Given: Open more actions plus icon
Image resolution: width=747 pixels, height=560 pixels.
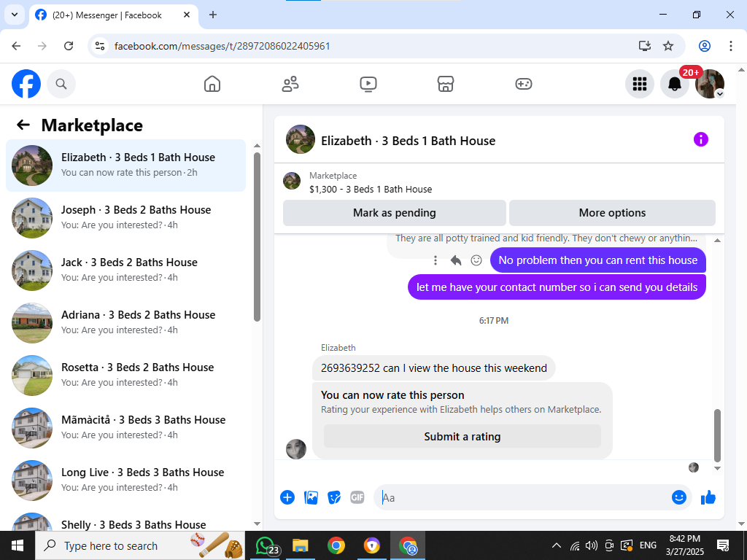Looking at the screenshot, I should tap(287, 497).
